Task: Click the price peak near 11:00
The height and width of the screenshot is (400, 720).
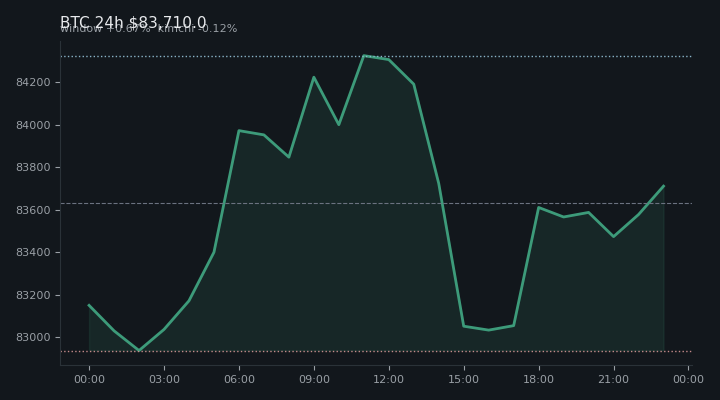Action: coord(364,56)
